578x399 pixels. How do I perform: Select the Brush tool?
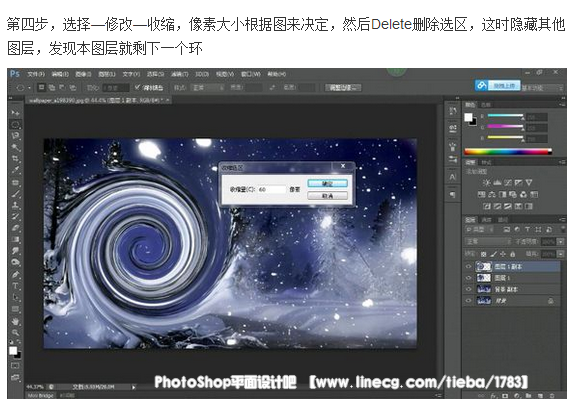tap(15, 194)
